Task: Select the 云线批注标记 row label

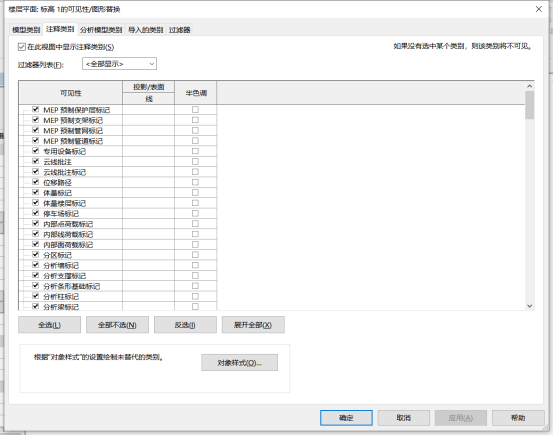Action: click(64, 172)
